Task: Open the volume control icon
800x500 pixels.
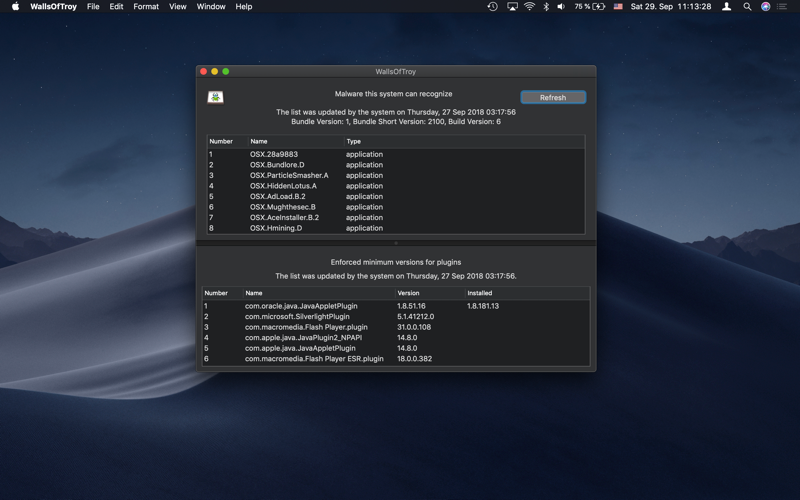Action: click(x=561, y=7)
